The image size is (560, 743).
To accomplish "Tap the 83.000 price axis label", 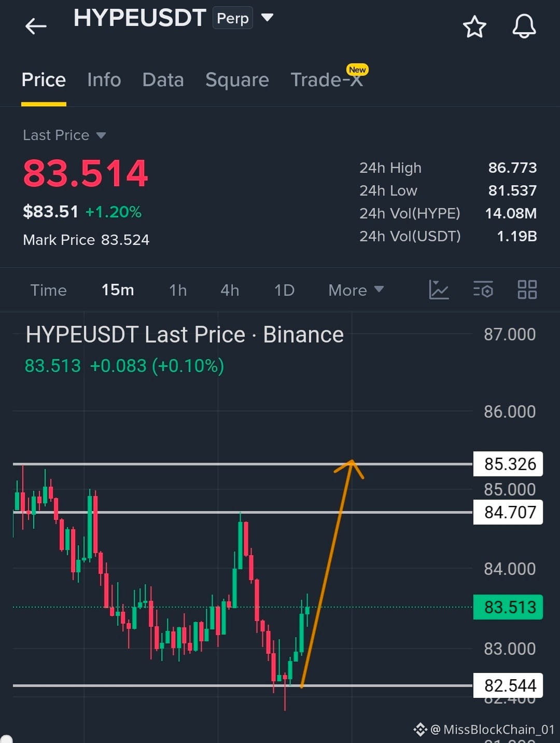I will (x=510, y=649).
